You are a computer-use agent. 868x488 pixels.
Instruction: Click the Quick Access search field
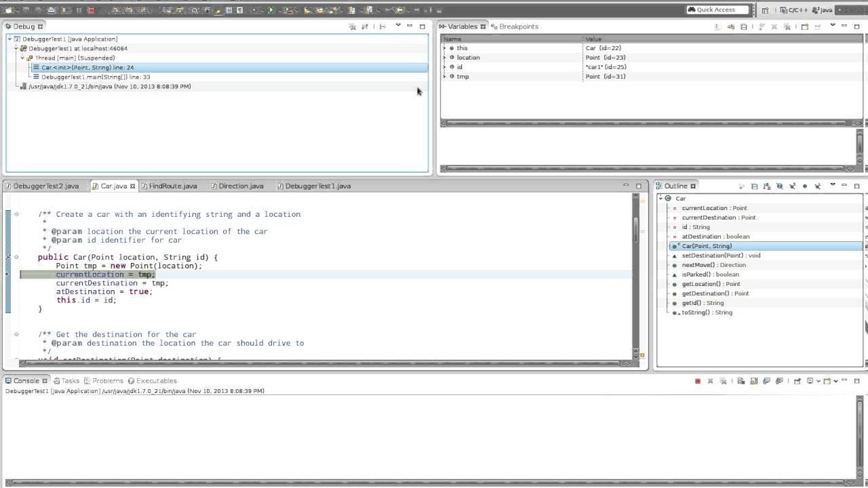click(x=717, y=9)
